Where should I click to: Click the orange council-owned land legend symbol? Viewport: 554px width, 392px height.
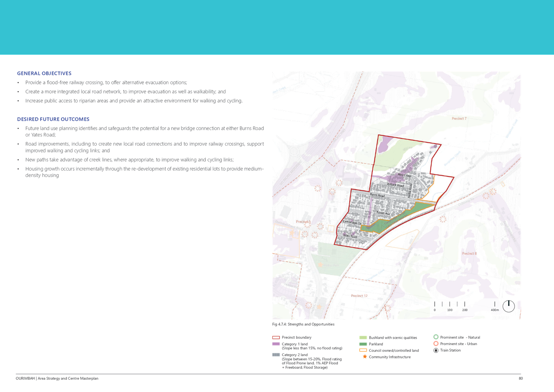tap(363, 350)
